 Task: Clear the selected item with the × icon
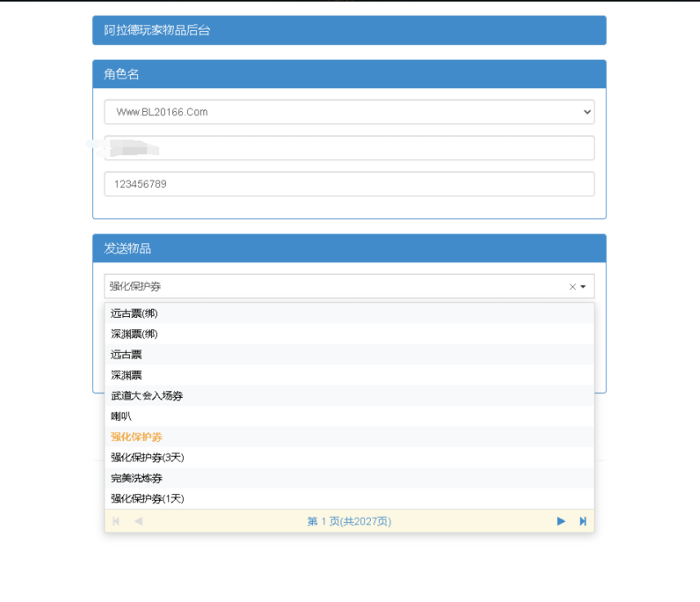pyautogui.click(x=573, y=287)
